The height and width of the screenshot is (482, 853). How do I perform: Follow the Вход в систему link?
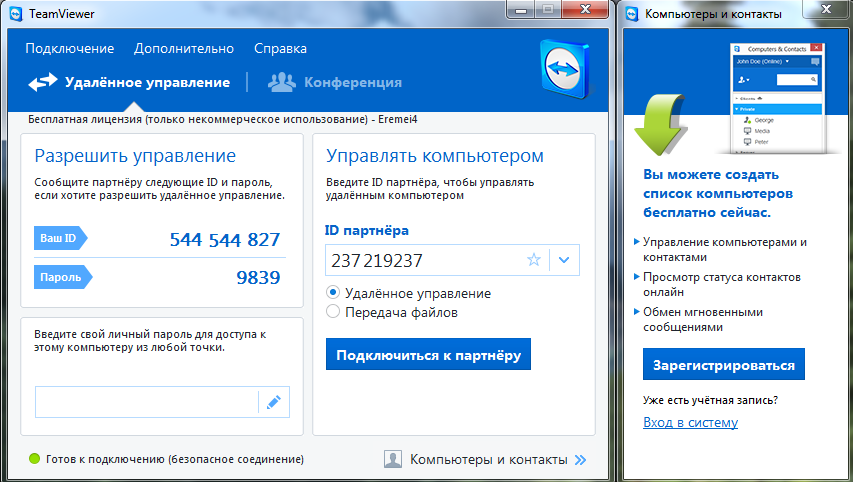(690, 422)
